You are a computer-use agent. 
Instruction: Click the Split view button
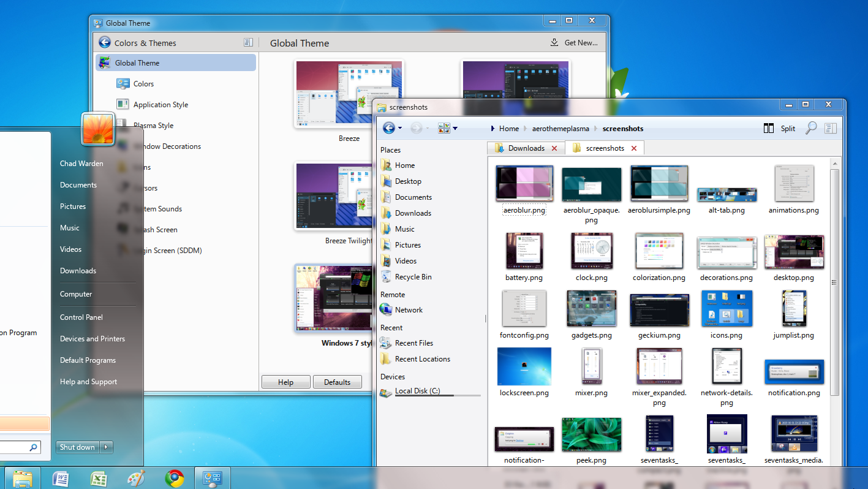(780, 128)
